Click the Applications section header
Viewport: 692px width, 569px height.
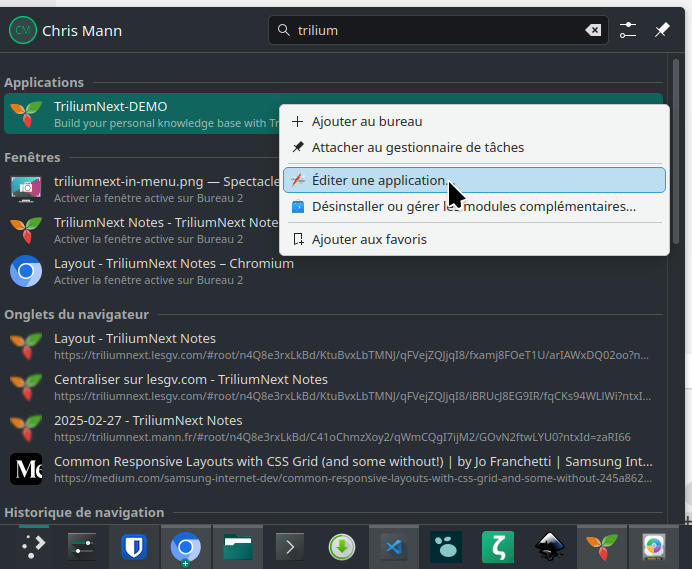click(x=44, y=83)
